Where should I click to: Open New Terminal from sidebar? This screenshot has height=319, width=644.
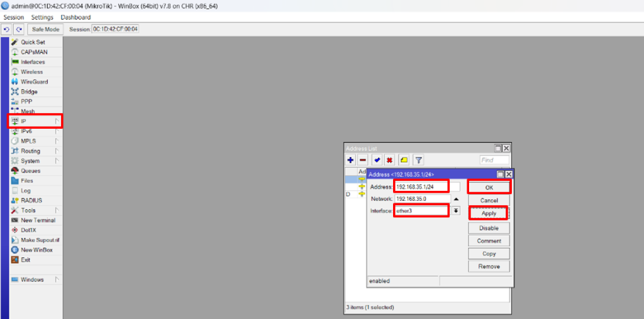click(38, 220)
